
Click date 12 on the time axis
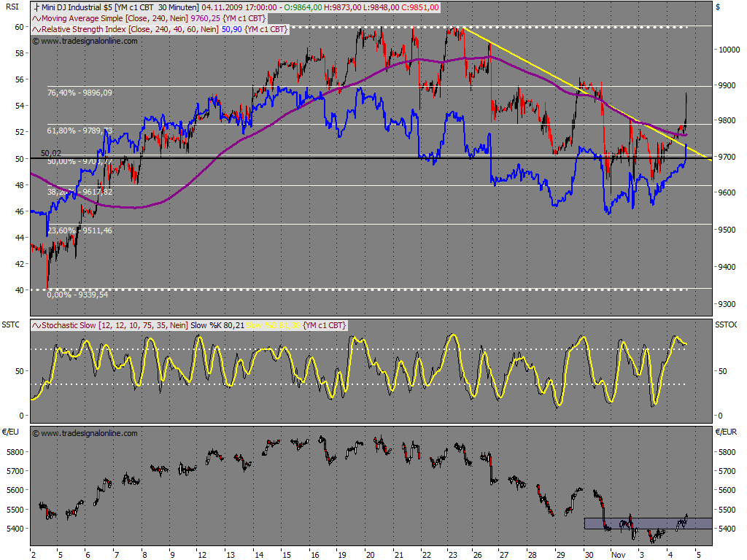point(202,555)
